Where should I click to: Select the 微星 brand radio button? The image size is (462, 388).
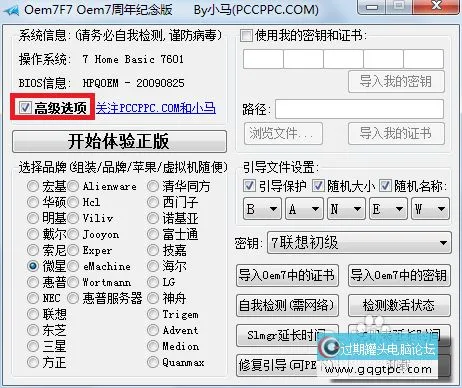(x=33, y=266)
